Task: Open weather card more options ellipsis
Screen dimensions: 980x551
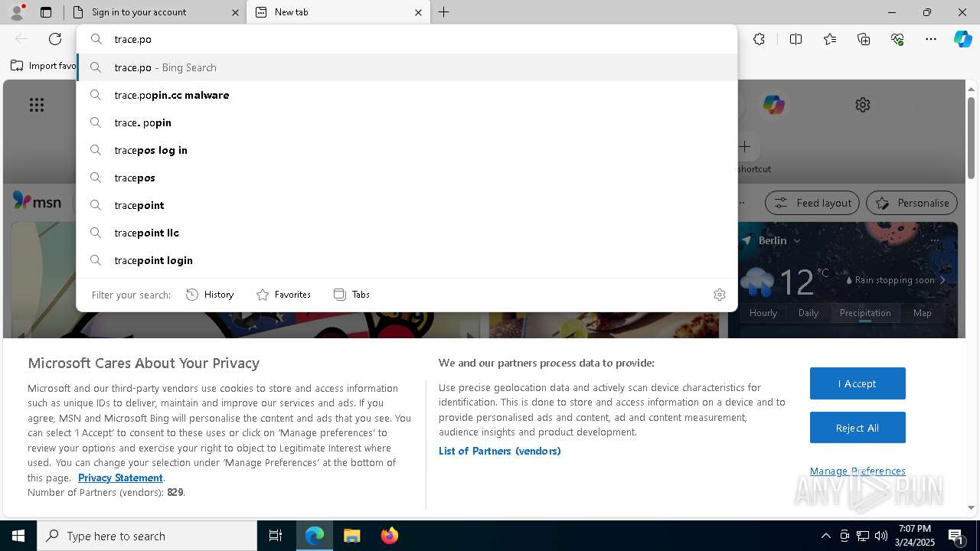Action: (935, 240)
